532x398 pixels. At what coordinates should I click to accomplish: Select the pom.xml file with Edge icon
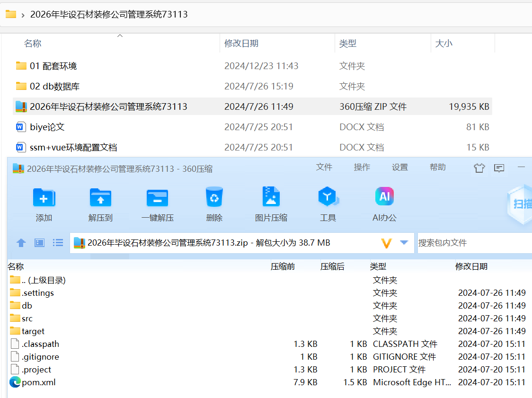click(33, 382)
